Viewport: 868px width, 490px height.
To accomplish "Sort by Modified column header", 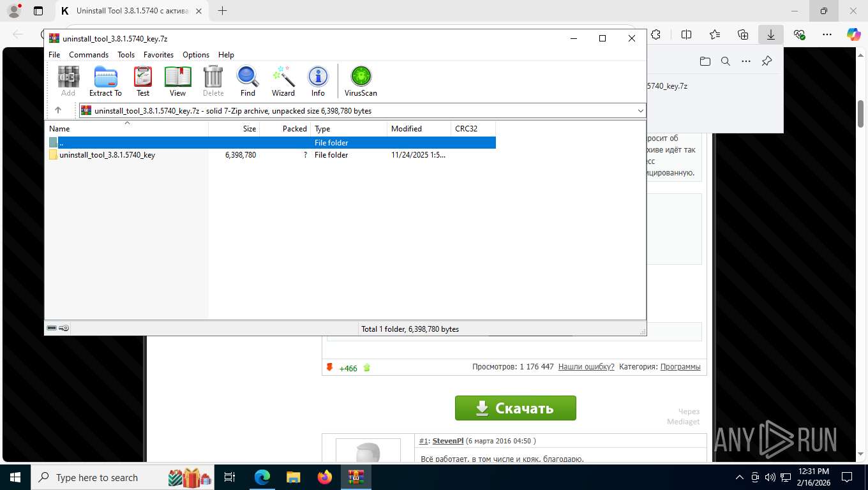I will tap(419, 128).
